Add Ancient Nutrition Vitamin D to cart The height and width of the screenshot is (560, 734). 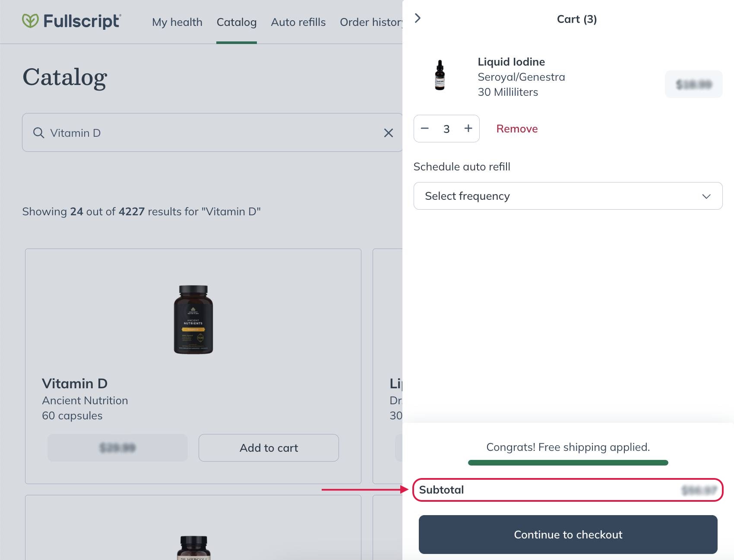tap(269, 448)
